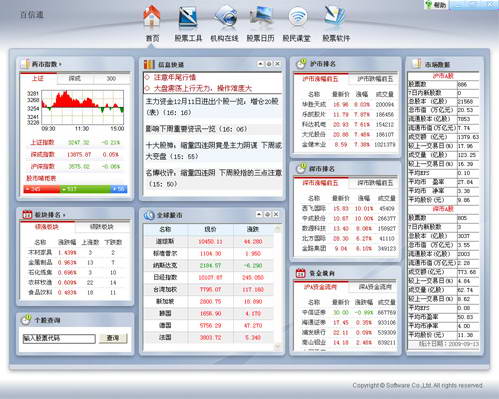This screenshot has width=499, height=399.
Task: Select the 领跌板块 tab
Action: (102, 227)
